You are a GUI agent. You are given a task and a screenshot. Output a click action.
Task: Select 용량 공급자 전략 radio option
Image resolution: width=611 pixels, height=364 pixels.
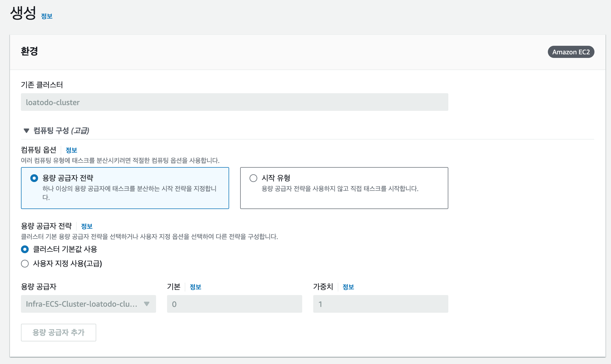coord(34,178)
